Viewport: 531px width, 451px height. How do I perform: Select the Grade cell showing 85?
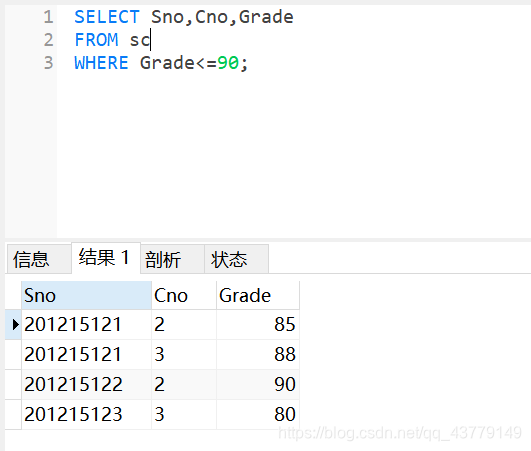pyautogui.click(x=258, y=324)
